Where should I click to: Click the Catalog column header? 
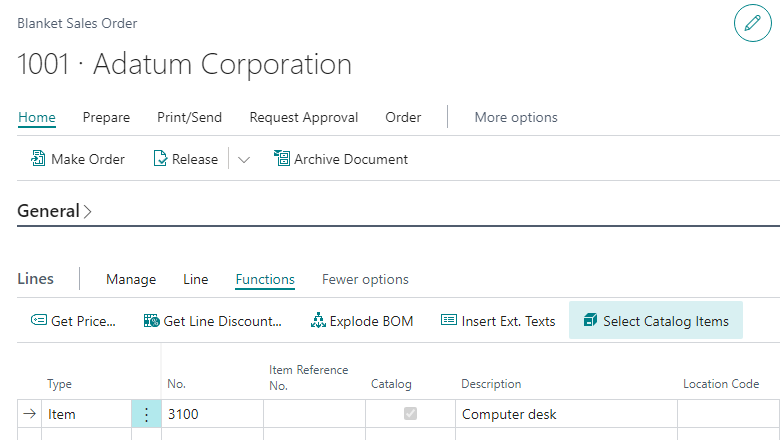391,384
